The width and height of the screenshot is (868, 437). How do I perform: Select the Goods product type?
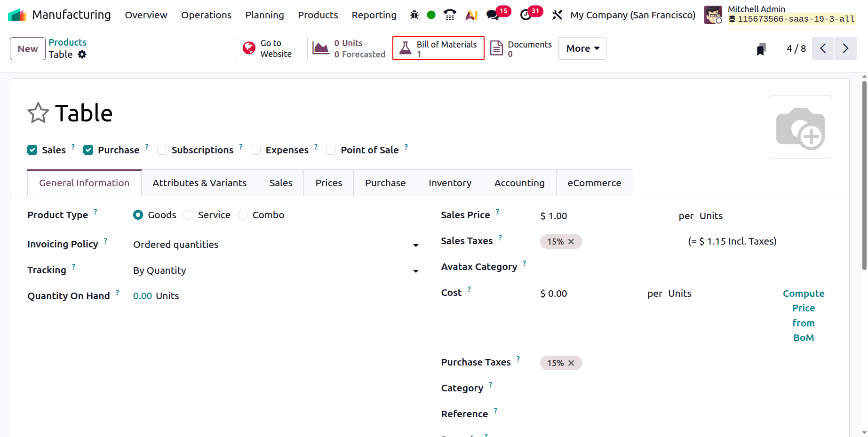138,215
